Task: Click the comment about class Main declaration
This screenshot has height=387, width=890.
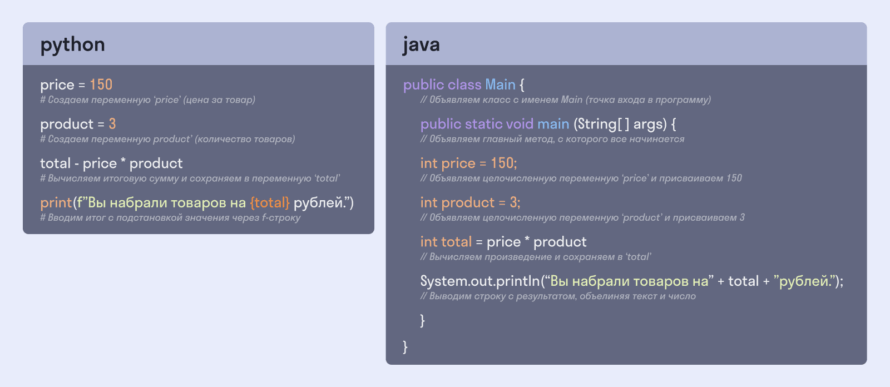Action: click(x=565, y=100)
